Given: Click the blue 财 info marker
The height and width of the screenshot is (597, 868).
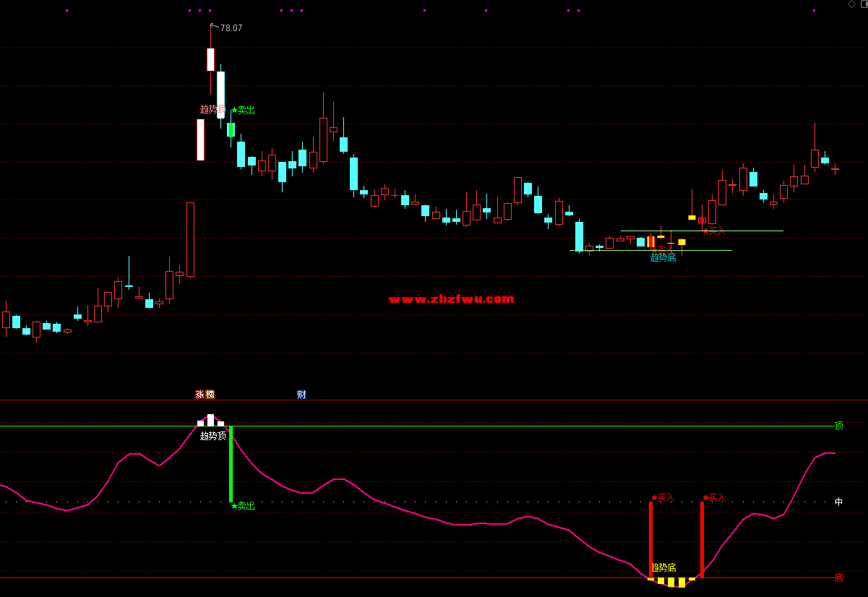Looking at the screenshot, I should pyautogui.click(x=301, y=395).
